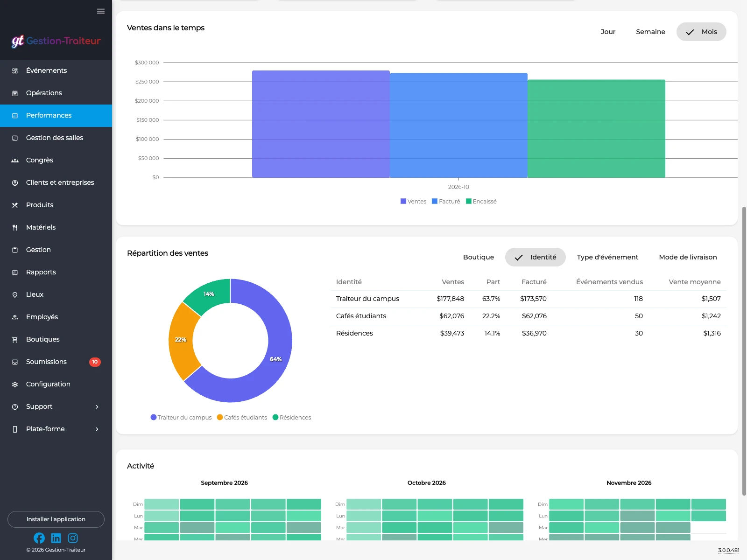Click the Traiteur du campus table row

coord(529,299)
